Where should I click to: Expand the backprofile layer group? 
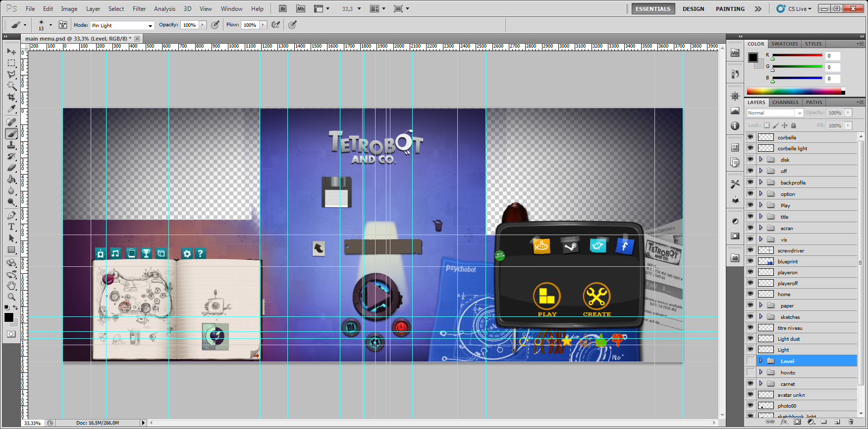click(761, 182)
